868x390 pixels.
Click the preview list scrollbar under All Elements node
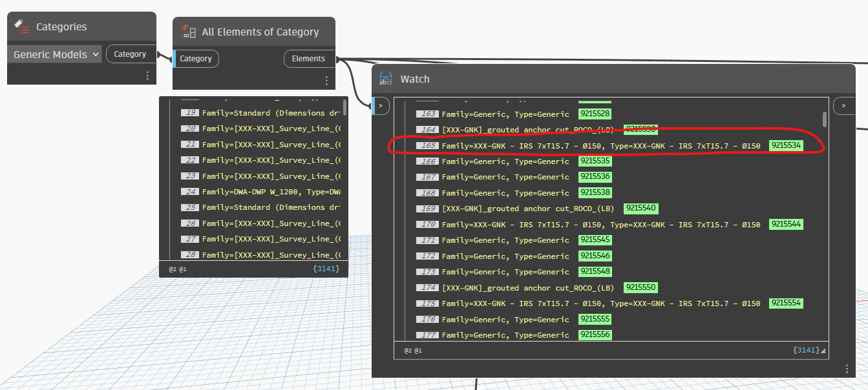click(344, 108)
